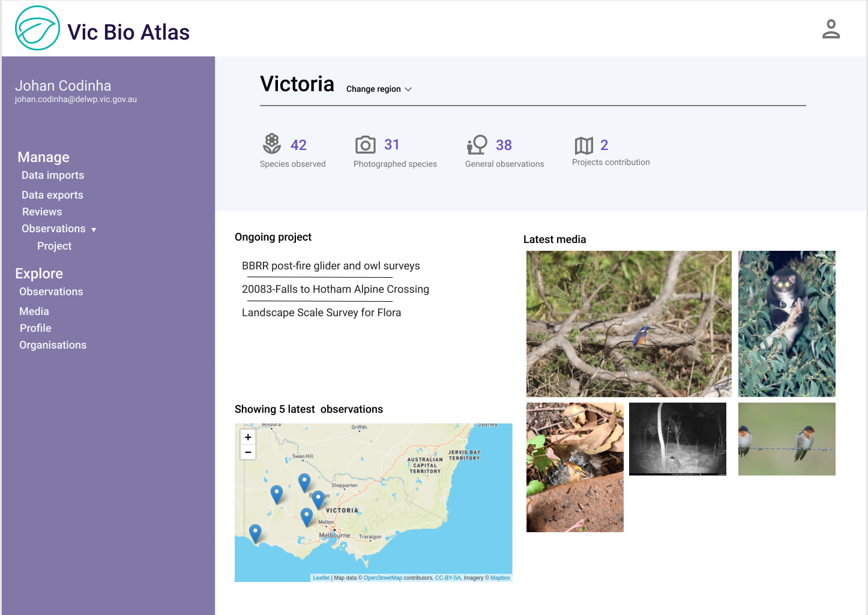Image resolution: width=868 pixels, height=615 pixels.
Task: Click the camera Photographed species icon
Action: pyautogui.click(x=366, y=145)
